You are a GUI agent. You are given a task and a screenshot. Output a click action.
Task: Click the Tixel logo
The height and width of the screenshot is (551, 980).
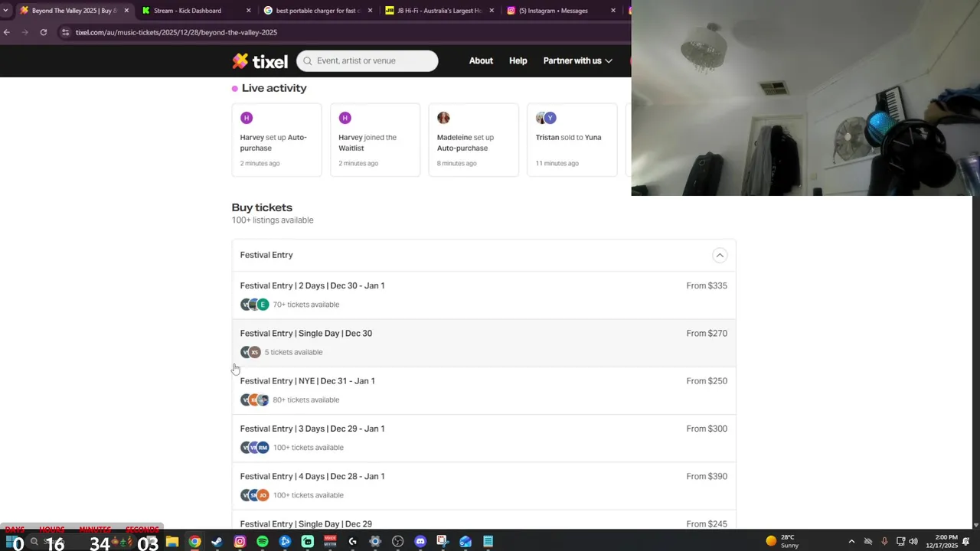260,61
